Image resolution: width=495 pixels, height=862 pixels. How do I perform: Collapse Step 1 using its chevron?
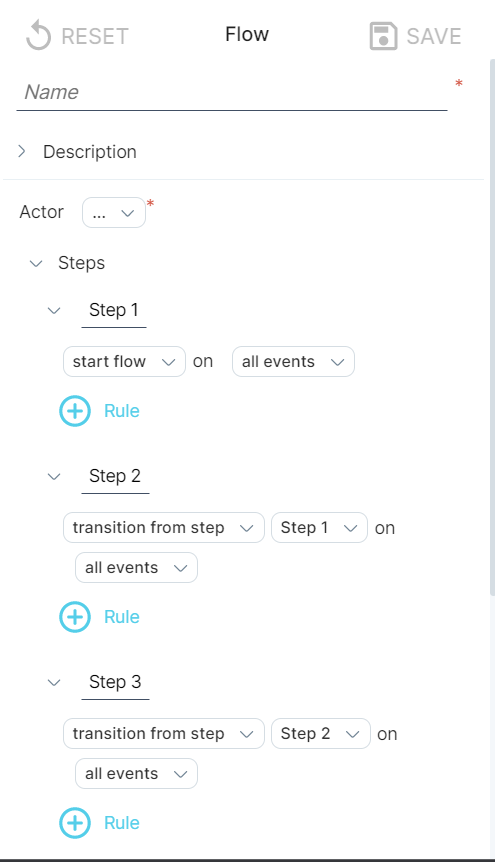click(x=54, y=311)
